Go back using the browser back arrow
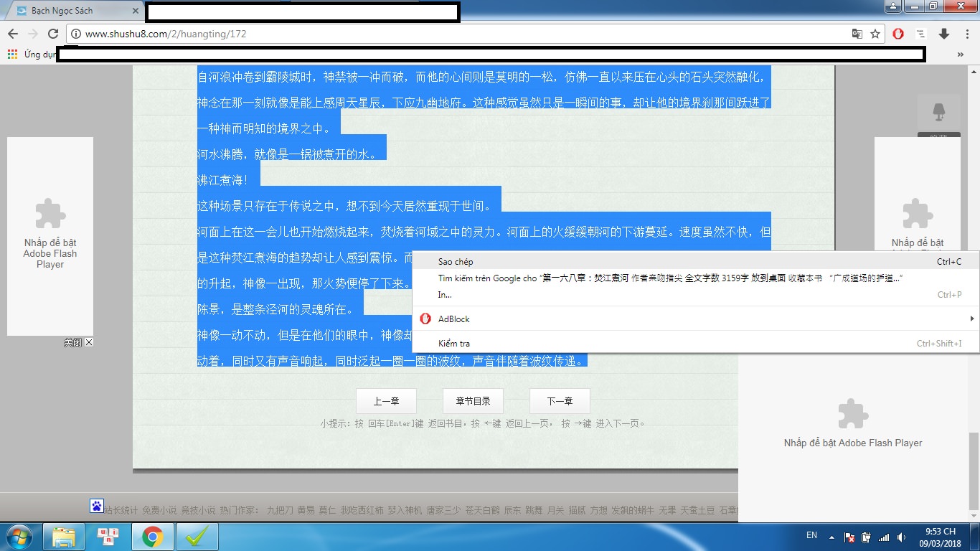The width and height of the screenshot is (980, 551). 13,34
